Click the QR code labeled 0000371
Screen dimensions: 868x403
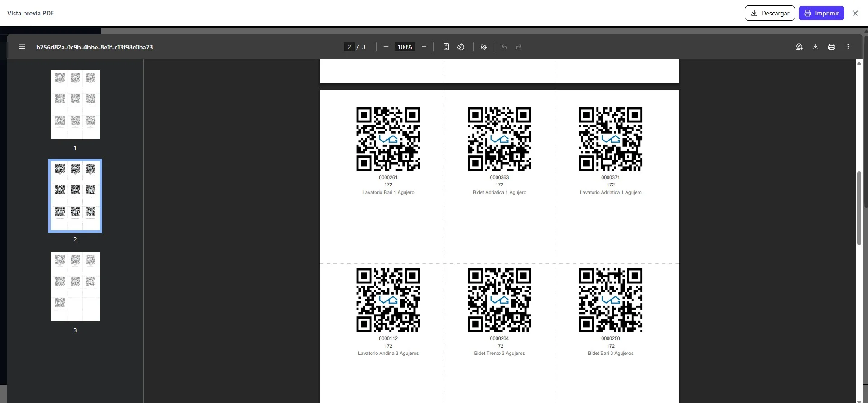pos(611,139)
